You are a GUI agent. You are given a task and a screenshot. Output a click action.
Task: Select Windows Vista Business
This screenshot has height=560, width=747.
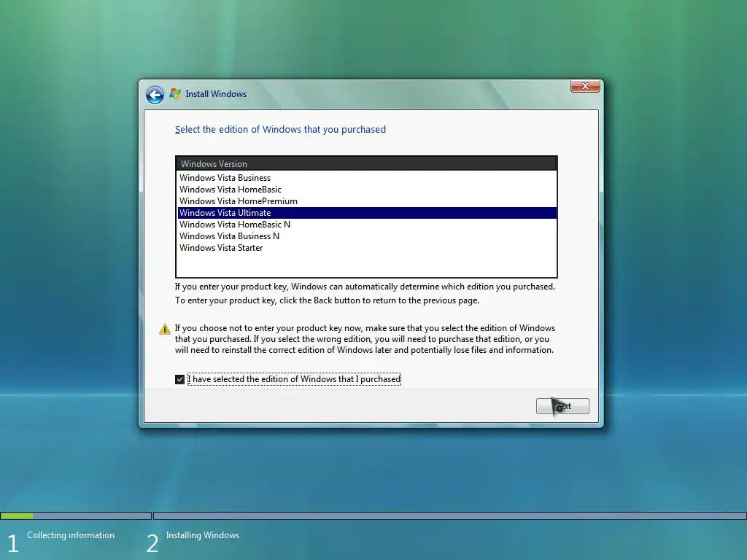[367, 178]
